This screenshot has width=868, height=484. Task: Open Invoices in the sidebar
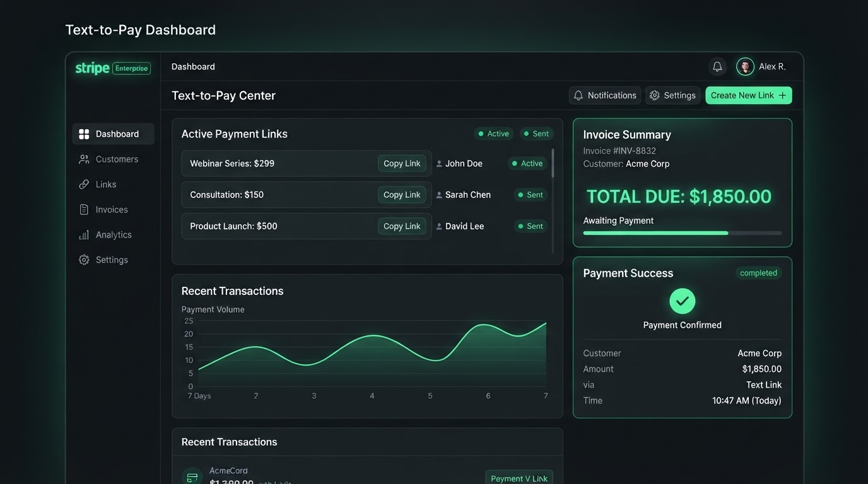pos(113,209)
